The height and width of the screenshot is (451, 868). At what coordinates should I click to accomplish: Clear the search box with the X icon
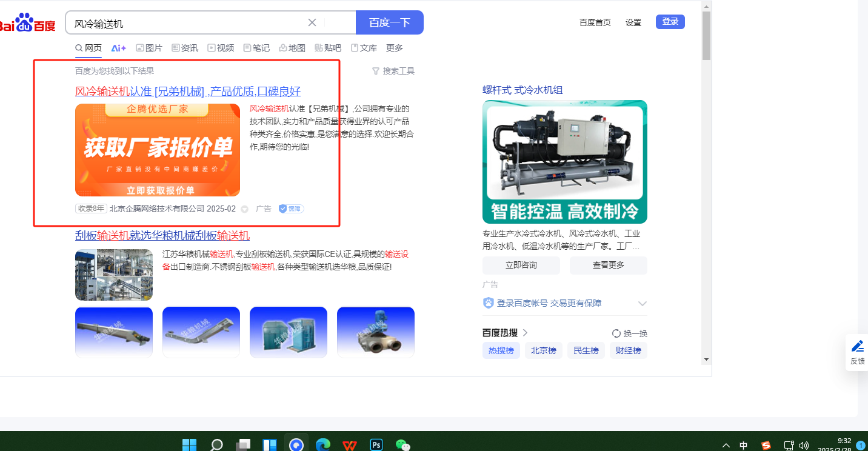tap(312, 22)
